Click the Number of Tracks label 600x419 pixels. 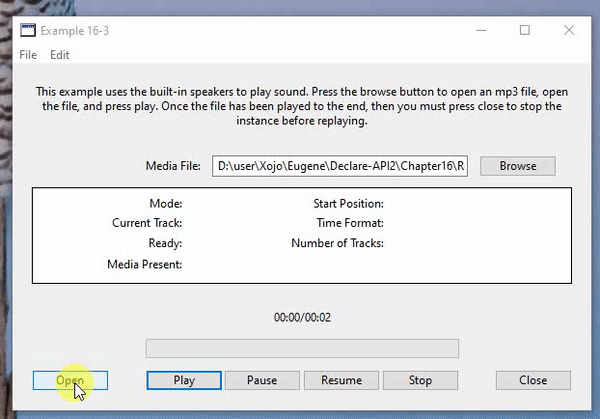pos(337,243)
